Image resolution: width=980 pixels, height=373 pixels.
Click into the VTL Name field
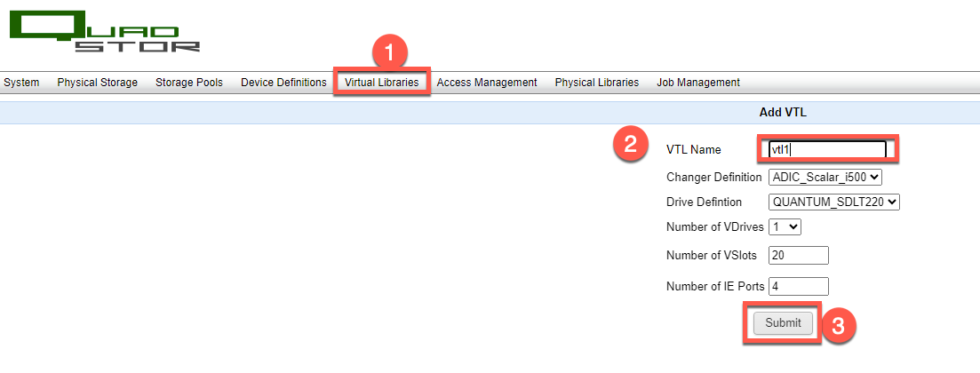(827, 149)
